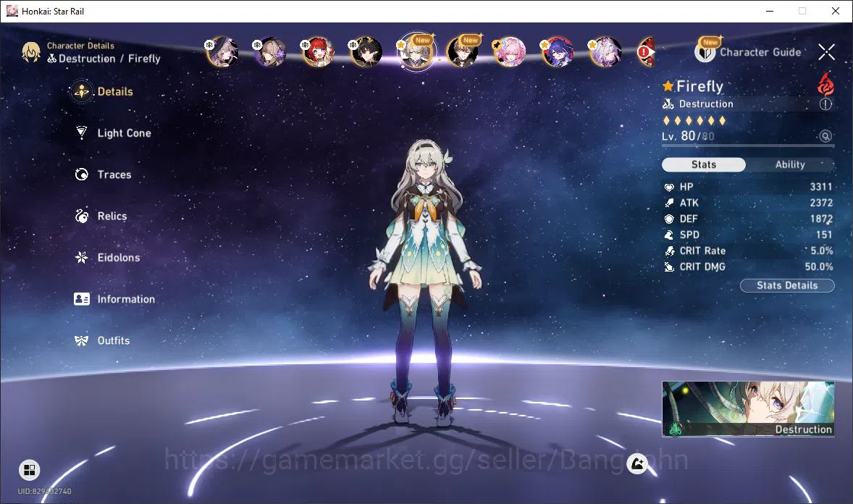The height and width of the screenshot is (504, 853).
Task: Click the CRIT Rate 5.0% row
Action: pyautogui.click(x=748, y=251)
